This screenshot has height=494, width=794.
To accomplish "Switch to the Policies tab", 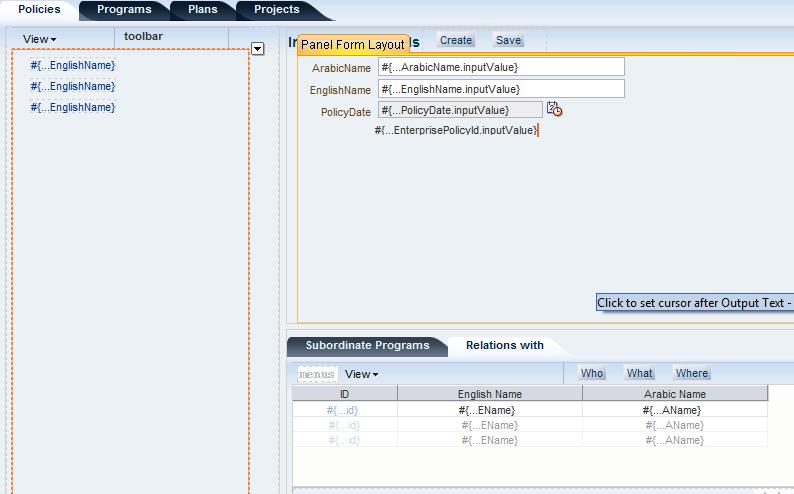I will coord(39,10).
